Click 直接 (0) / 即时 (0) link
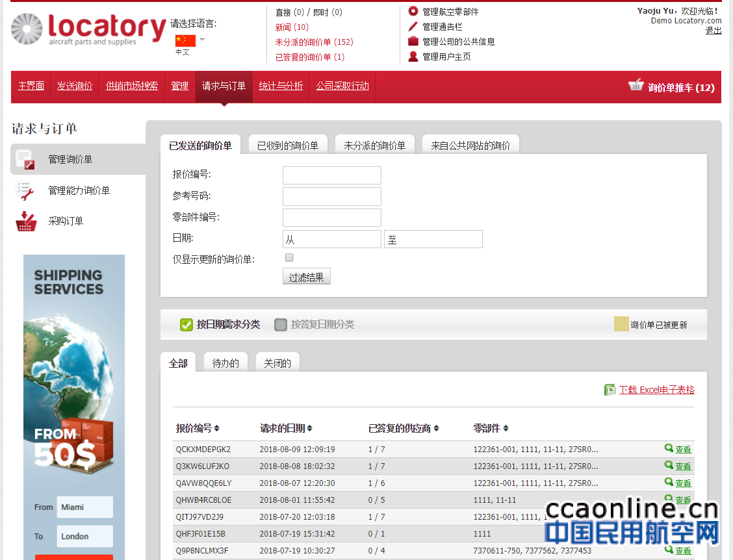 pyautogui.click(x=309, y=12)
